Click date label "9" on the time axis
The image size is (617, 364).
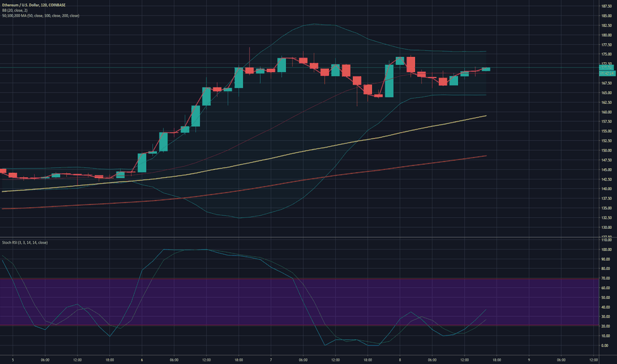click(x=529, y=360)
